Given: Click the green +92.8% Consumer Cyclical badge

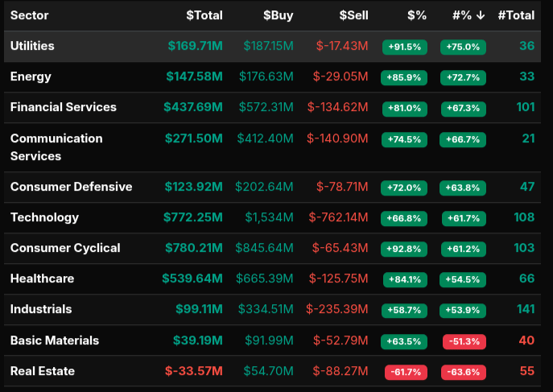Looking at the screenshot, I should 404,249.
